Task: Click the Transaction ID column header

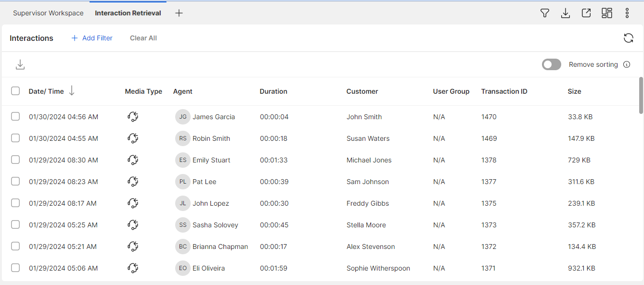Action: [x=504, y=91]
